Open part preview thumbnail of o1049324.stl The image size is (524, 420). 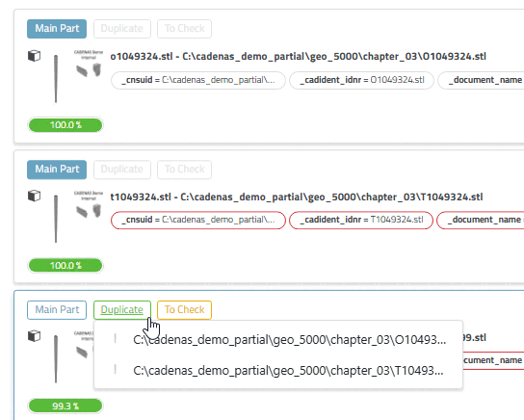pyautogui.click(x=56, y=79)
